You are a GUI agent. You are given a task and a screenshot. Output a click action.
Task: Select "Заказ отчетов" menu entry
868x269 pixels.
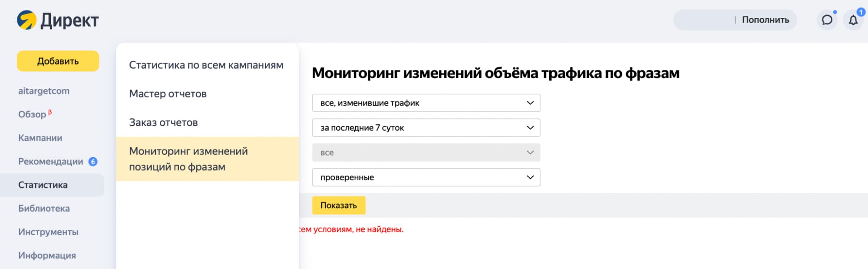point(164,122)
